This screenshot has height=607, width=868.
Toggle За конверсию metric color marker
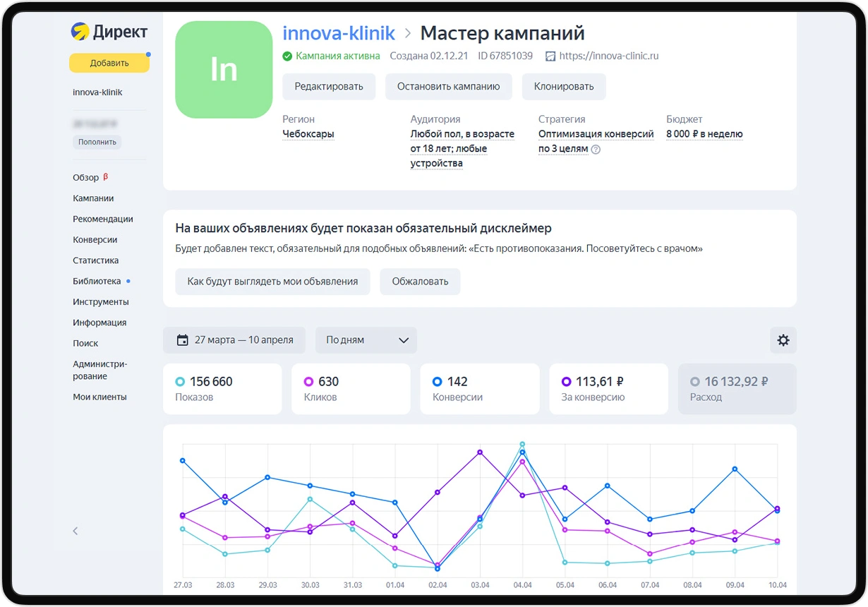[566, 382]
